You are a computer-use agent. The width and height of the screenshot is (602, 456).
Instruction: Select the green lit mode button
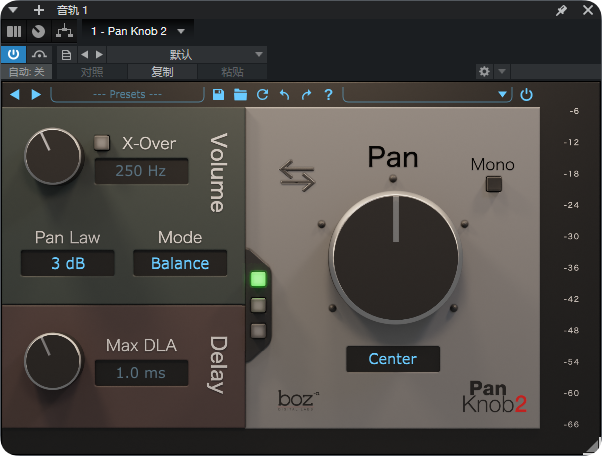click(x=258, y=279)
